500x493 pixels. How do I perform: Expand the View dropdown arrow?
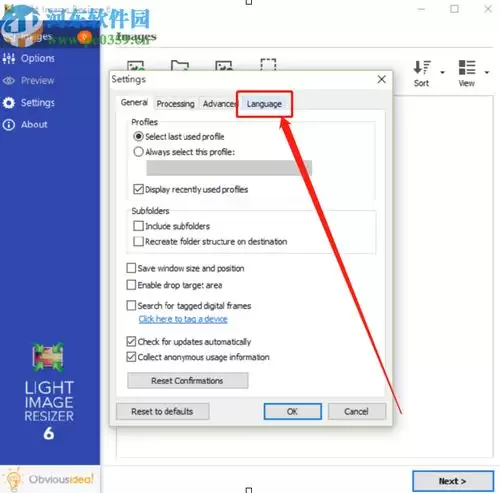tap(487, 72)
